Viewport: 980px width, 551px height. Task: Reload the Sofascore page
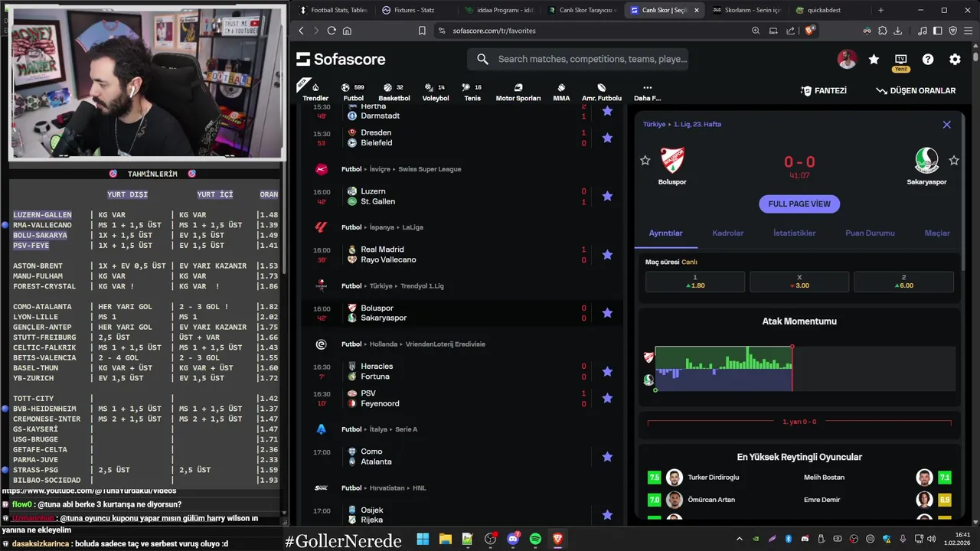tap(332, 31)
